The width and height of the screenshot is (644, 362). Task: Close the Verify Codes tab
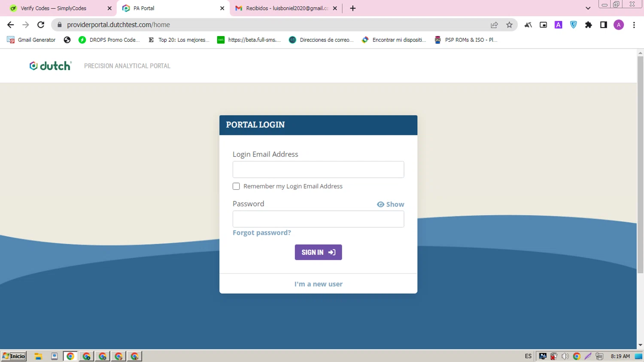click(109, 8)
